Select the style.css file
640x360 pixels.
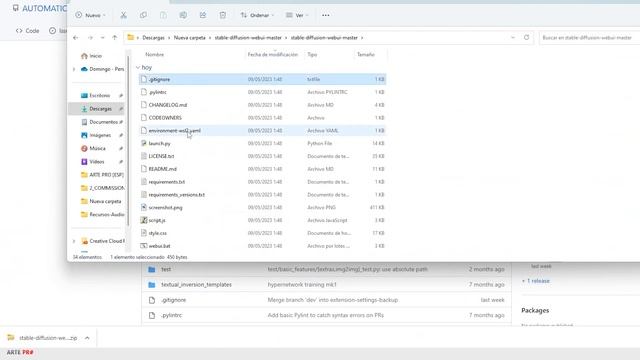pyautogui.click(x=262, y=233)
